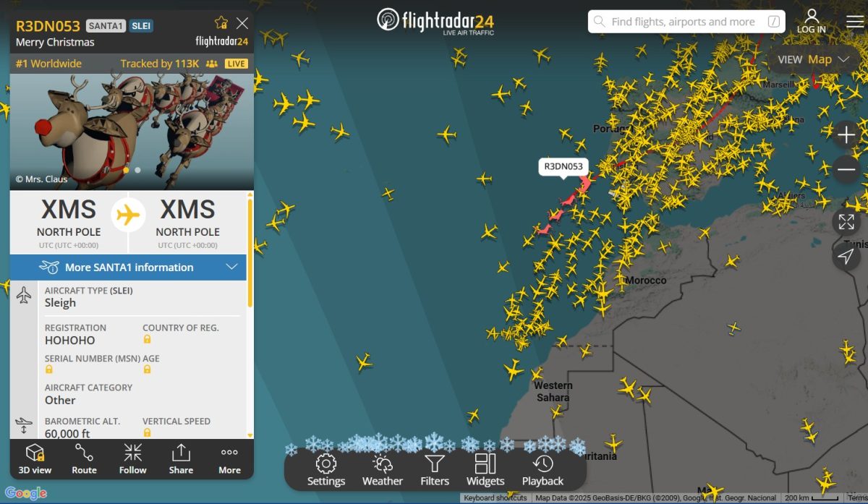Open the Weather layers panel
Screen dimensions: 868x504
(x=383, y=470)
